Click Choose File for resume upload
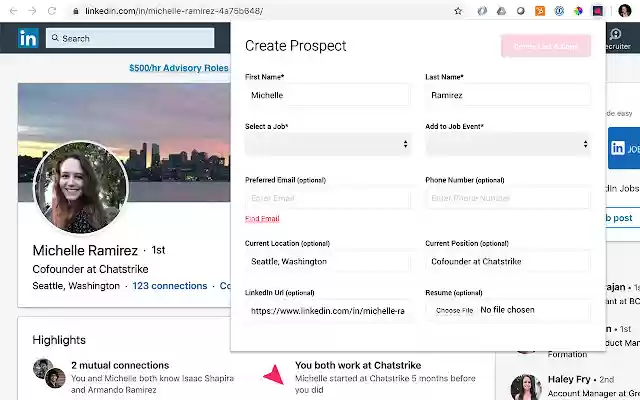 pos(454,311)
